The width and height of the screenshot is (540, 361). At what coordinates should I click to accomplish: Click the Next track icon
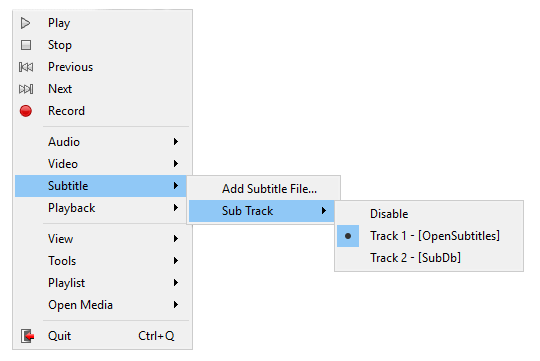click(x=26, y=89)
